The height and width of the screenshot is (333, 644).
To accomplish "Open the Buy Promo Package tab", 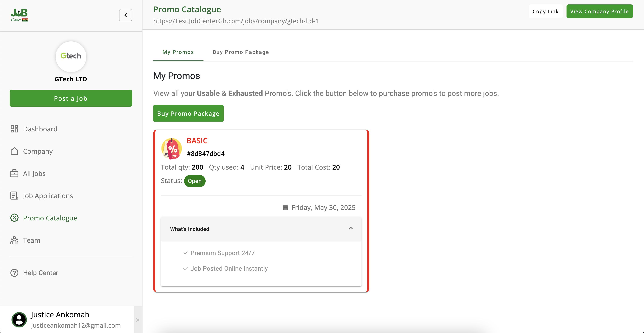I will 240,52.
